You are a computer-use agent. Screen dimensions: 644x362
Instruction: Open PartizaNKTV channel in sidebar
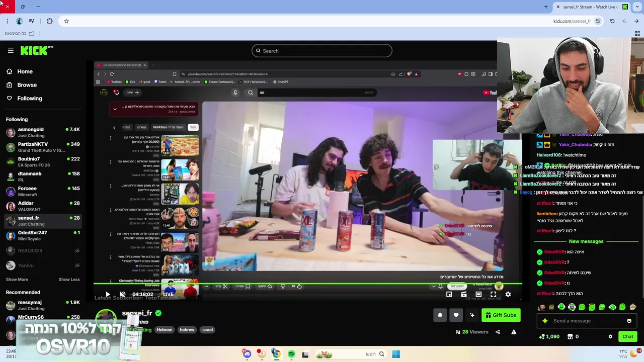(x=43, y=147)
